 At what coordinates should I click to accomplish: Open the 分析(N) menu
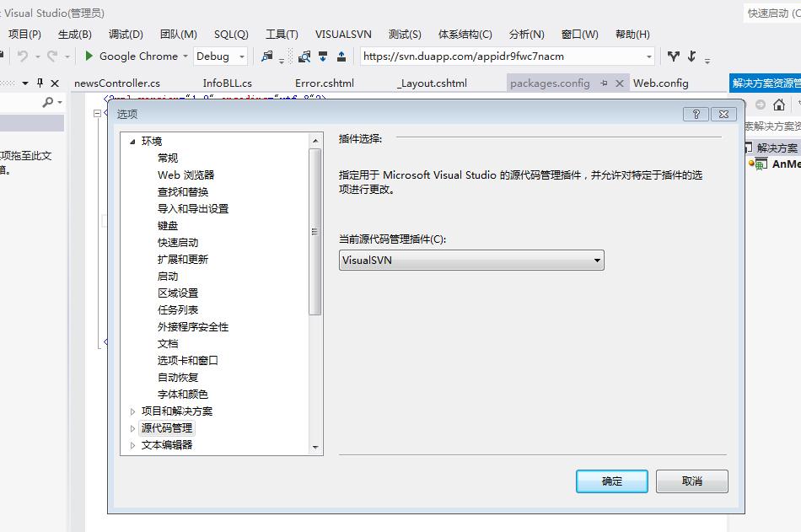tap(527, 35)
